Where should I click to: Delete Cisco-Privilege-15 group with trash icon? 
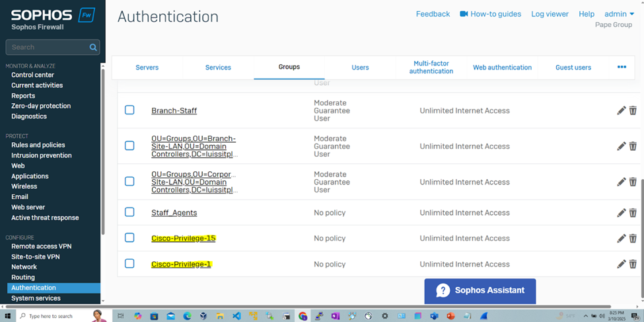[x=633, y=238]
